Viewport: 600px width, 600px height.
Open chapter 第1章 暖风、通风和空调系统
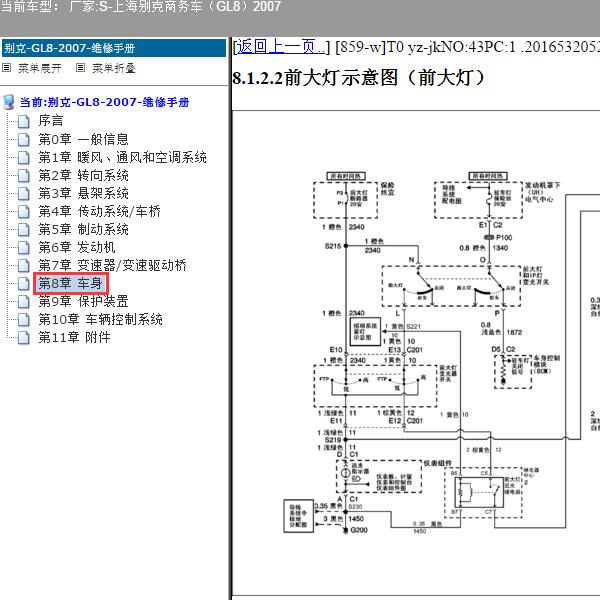122,157
